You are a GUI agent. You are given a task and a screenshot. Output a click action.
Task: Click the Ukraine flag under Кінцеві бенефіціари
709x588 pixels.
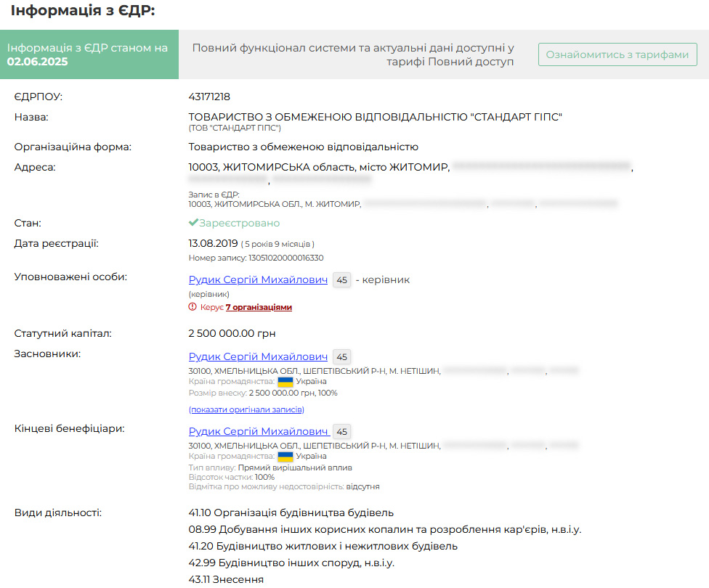pos(285,457)
